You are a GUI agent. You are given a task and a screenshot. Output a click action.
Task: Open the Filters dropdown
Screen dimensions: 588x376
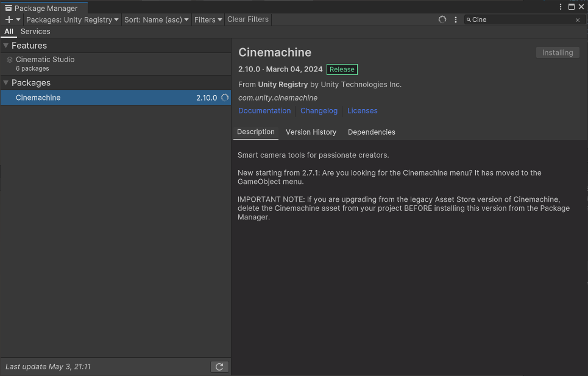pyautogui.click(x=208, y=20)
